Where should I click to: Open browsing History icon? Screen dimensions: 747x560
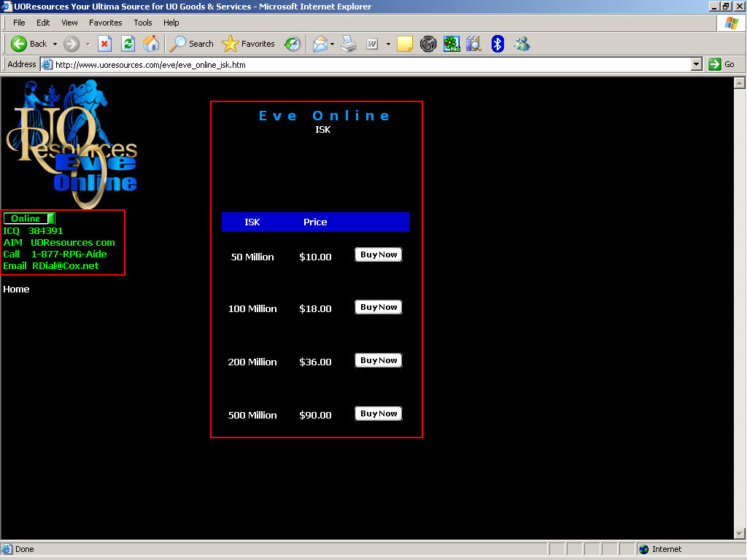292,44
